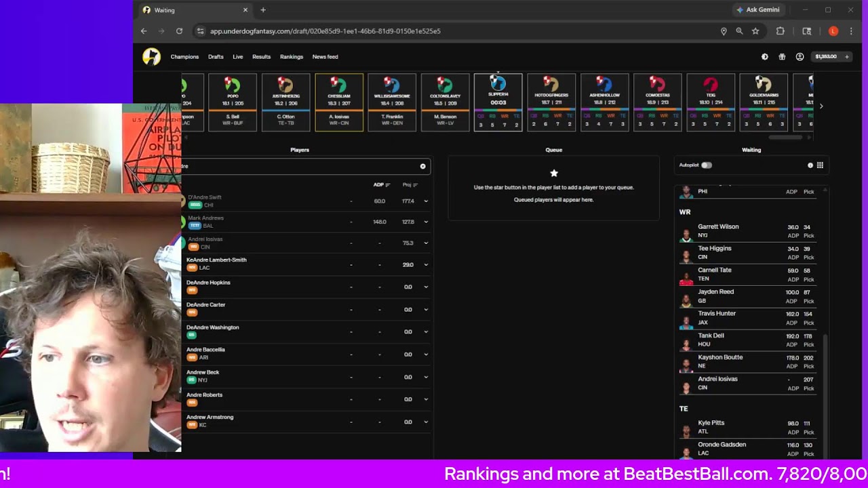Click the roster panel vertical scrollbar
The image size is (868, 488).
825,396
